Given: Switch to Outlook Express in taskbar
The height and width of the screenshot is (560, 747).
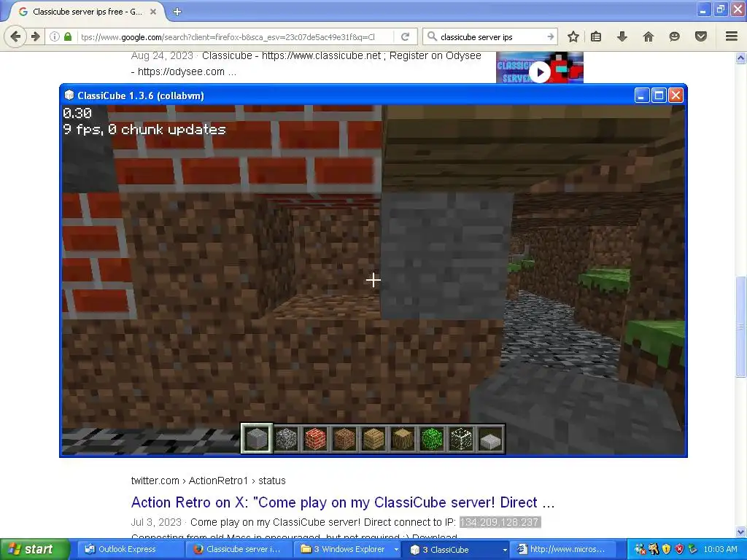Looking at the screenshot, I should tap(130, 550).
